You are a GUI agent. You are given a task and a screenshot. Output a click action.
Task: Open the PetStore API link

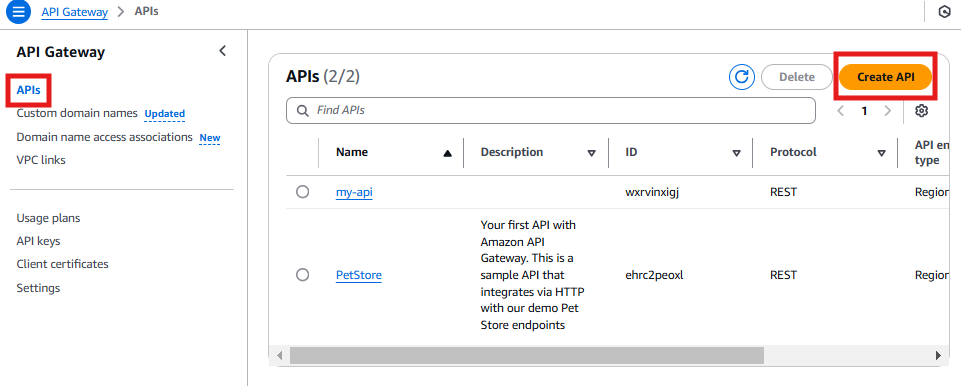[359, 275]
